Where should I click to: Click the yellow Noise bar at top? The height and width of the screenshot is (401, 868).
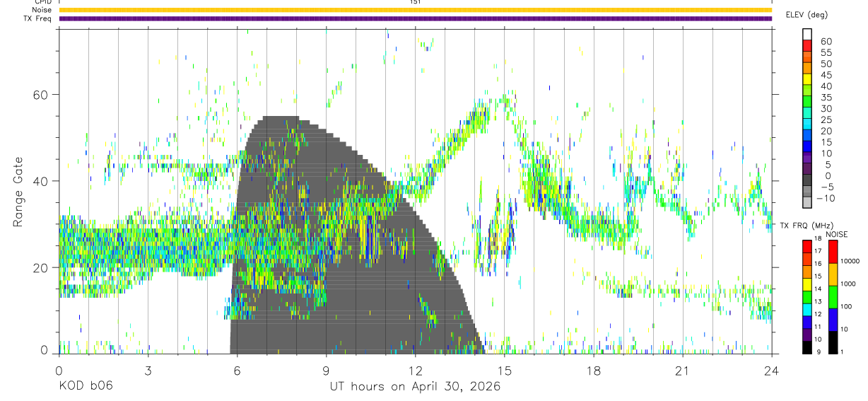point(416,10)
